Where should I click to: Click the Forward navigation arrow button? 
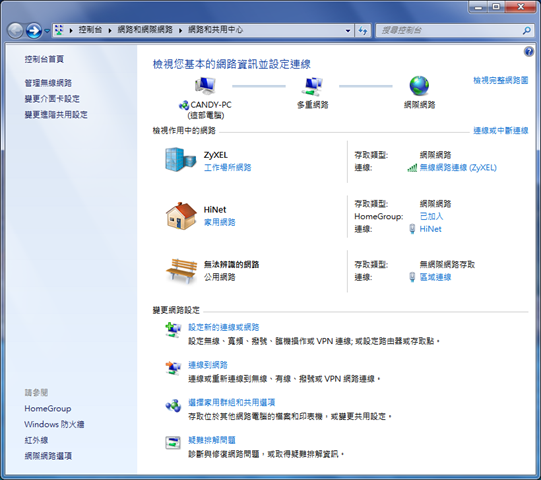34,31
